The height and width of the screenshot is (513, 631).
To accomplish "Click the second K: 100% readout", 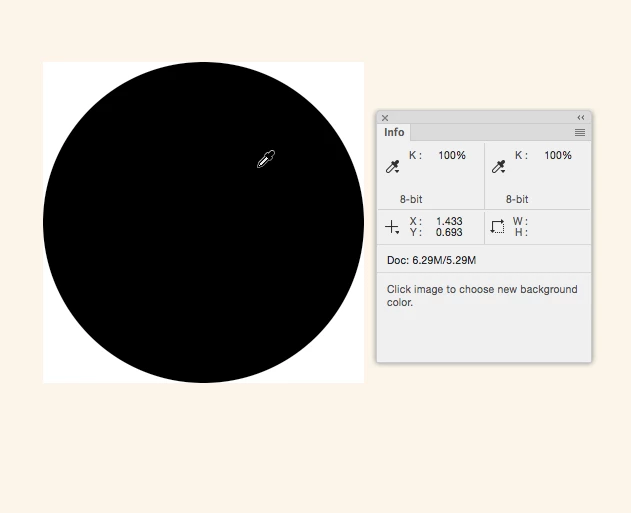I will (543, 155).
